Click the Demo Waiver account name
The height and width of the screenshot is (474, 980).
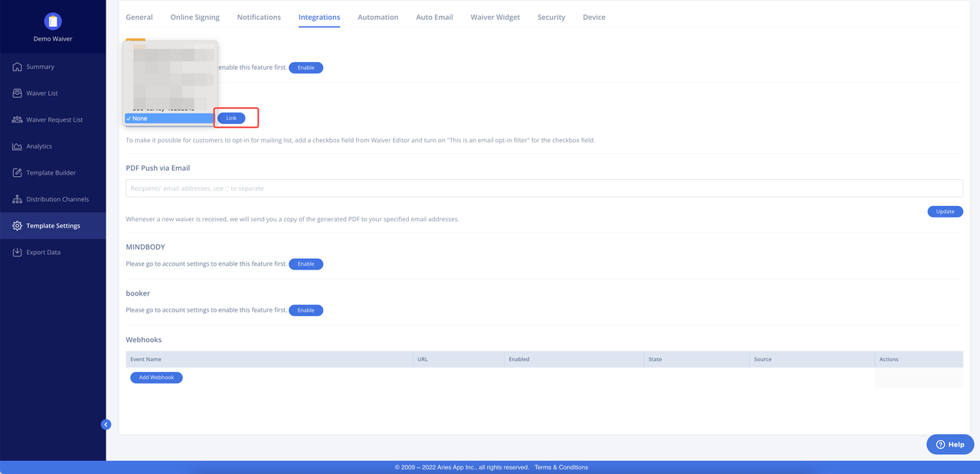coord(53,39)
